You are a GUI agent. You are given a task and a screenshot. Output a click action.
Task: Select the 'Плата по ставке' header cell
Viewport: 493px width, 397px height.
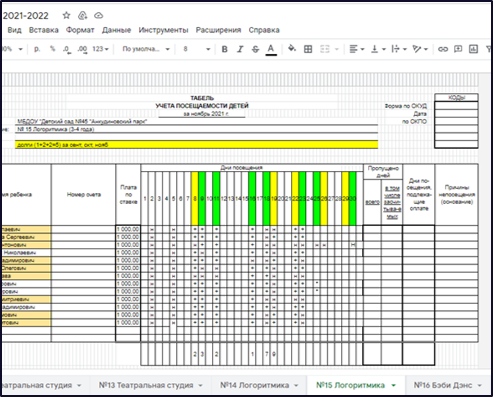(128, 195)
